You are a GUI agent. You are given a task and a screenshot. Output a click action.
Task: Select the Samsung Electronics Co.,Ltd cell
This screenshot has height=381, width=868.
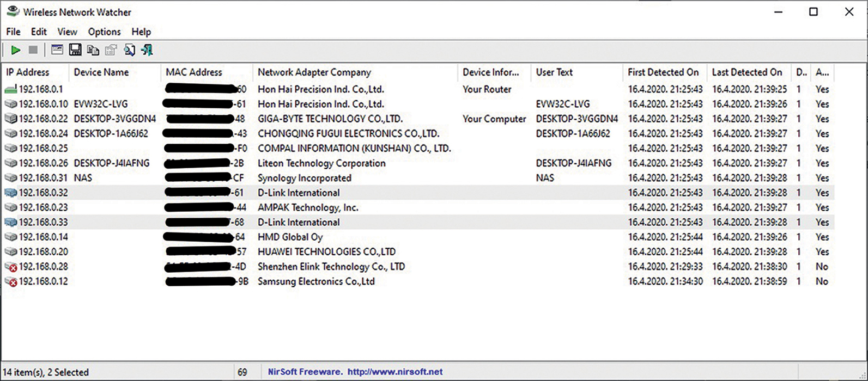click(x=316, y=281)
